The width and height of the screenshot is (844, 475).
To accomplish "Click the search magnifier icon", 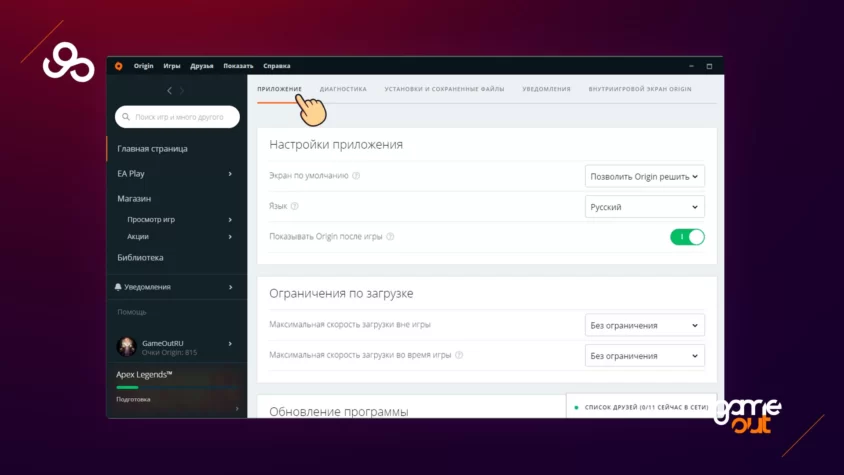I will [126, 117].
